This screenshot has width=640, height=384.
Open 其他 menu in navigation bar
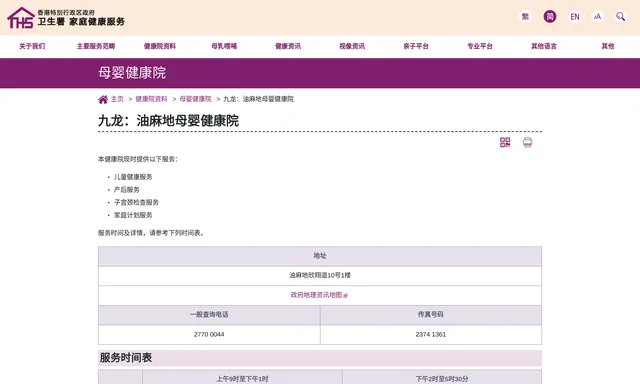(x=608, y=46)
